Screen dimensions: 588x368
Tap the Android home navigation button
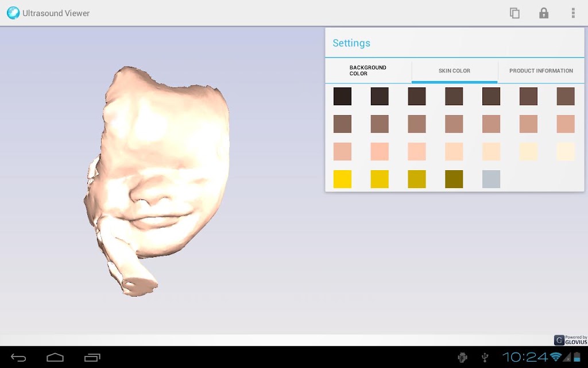pyautogui.click(x=55, y=358)
